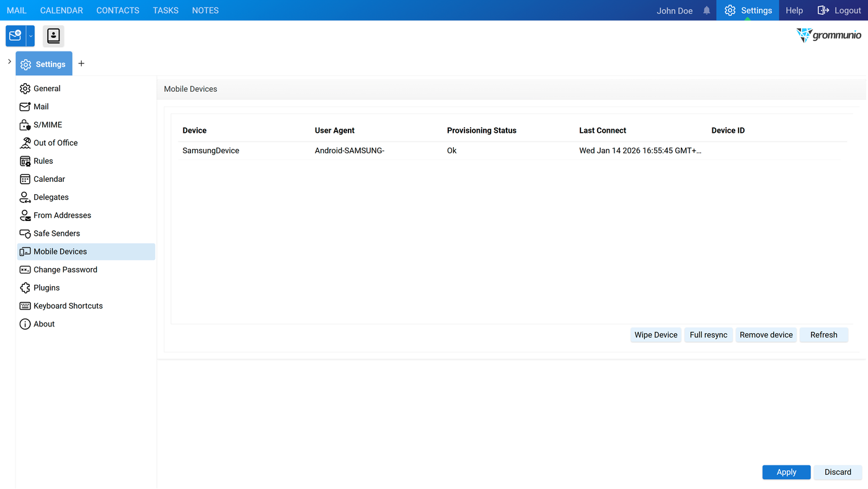Click the Android-SAMSUNG- user agent cell
Screen dimensions: 868x489
pyautogui.click(x=350, y=151)
